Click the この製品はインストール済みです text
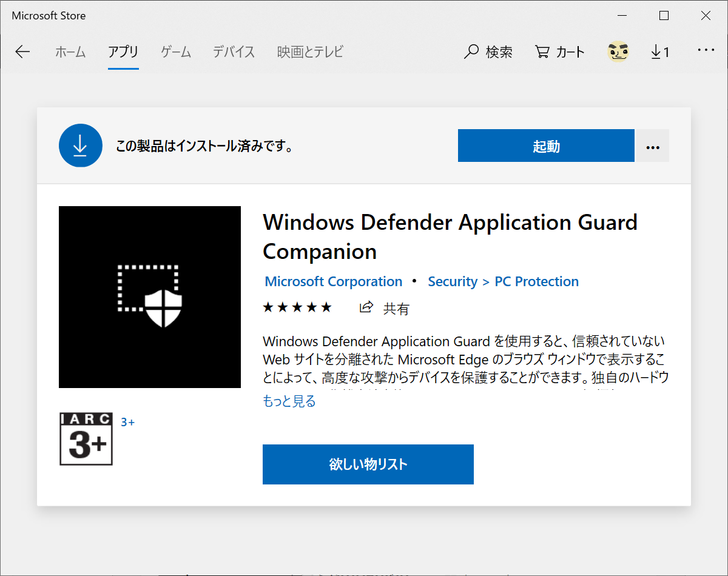Viewport: 728px width, 576px height. [x=204, y=146]
